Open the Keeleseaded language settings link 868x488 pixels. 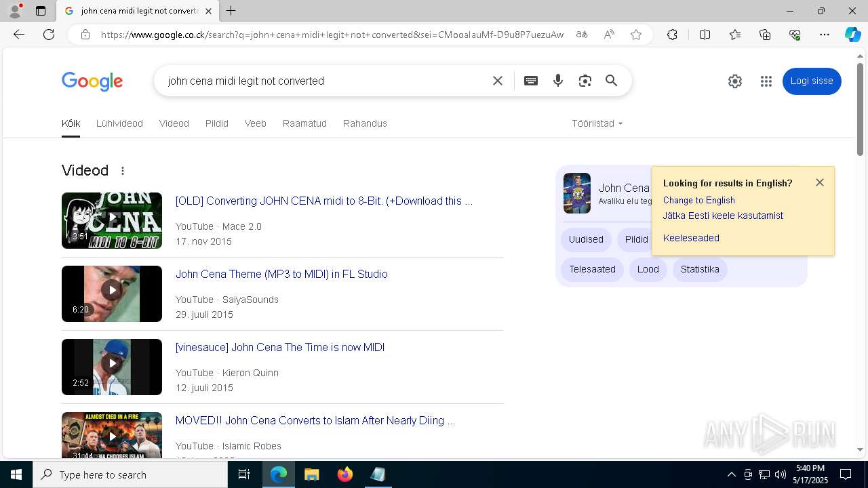(691, 238)
